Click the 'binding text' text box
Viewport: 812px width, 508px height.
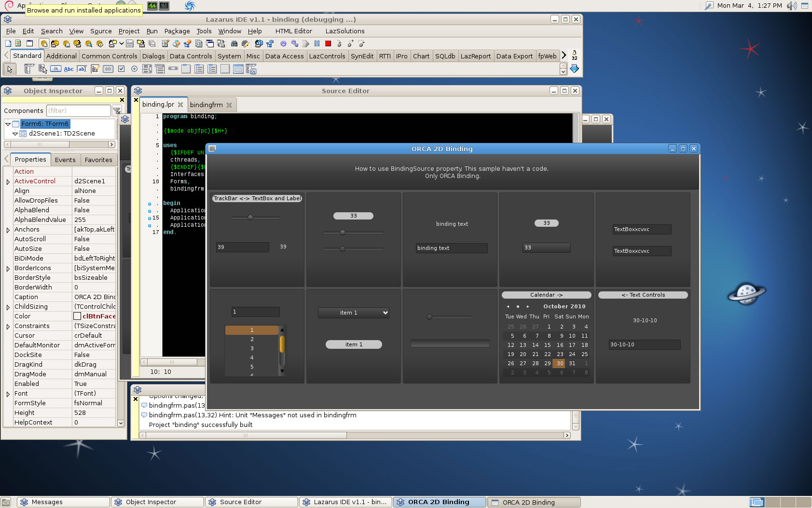click(452, 248)
